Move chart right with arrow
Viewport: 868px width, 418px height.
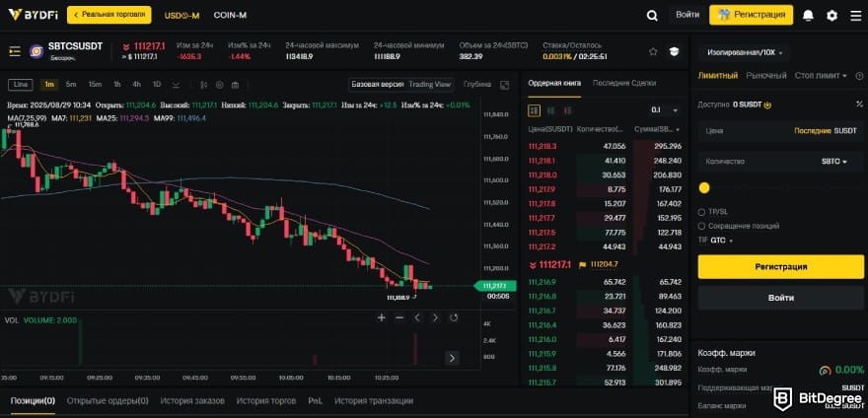point(435,317)
